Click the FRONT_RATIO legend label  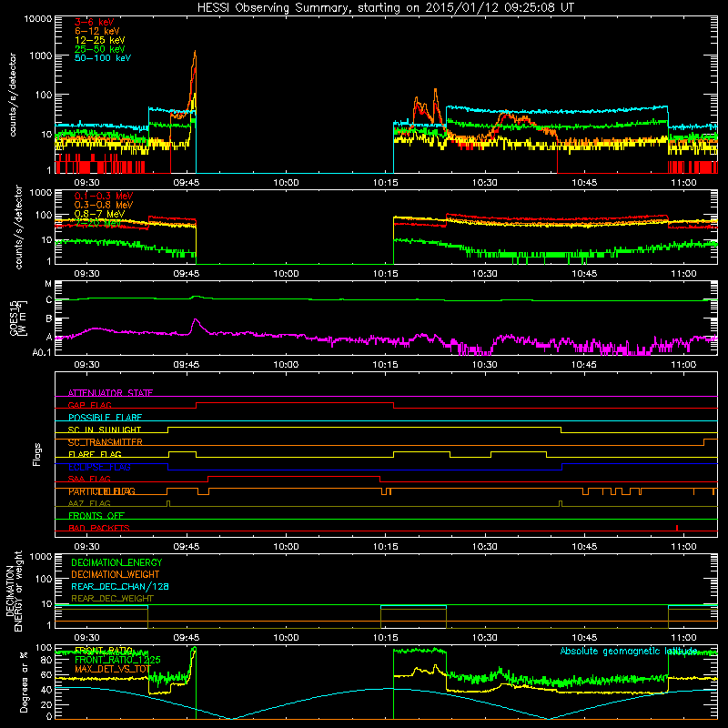104,651
